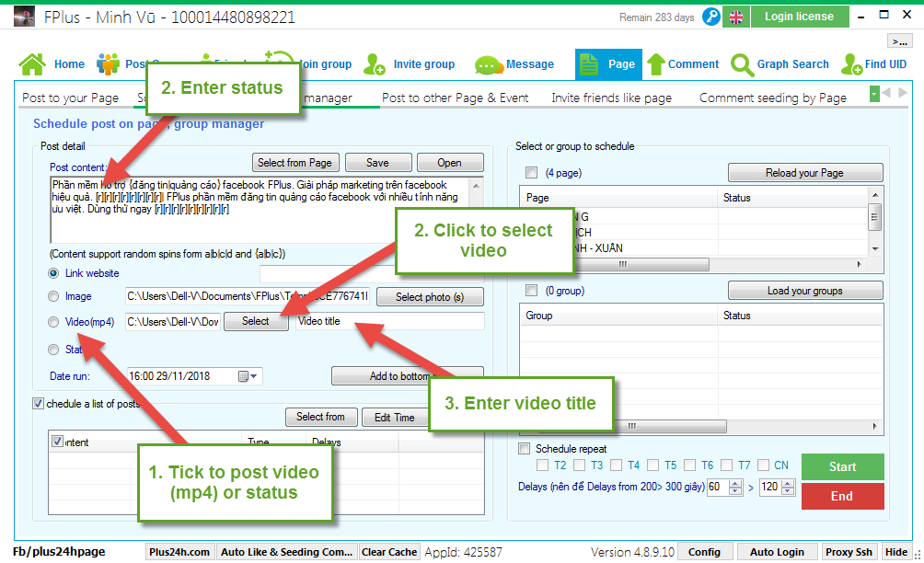Click the Clear Cache button
The height and width of the screenshot is (563, 924).
click(389, 552)
